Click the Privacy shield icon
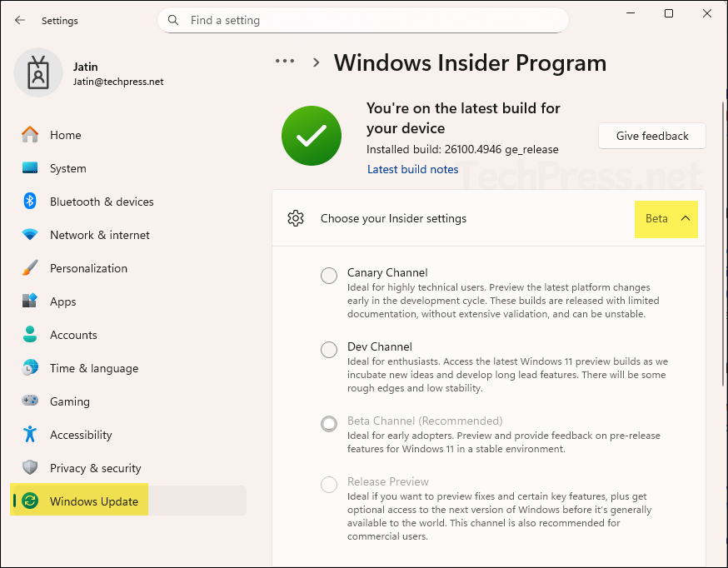The image size is (728, 568). (x=30, y=467)
